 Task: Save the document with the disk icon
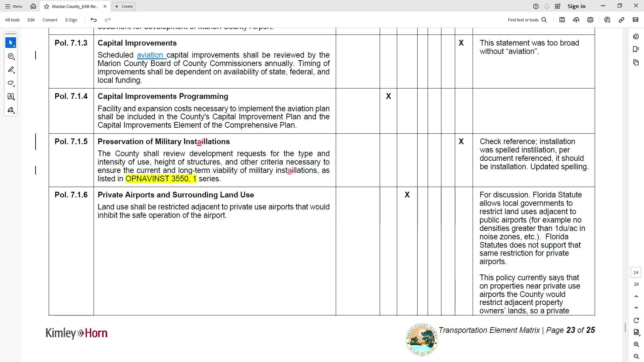click(562, 20)
